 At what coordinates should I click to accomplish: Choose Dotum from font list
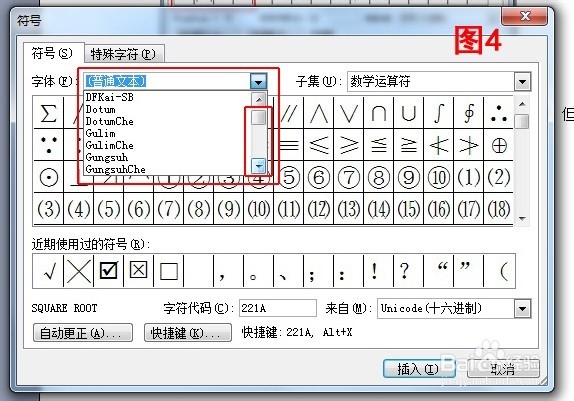click(x=167, y=109)
